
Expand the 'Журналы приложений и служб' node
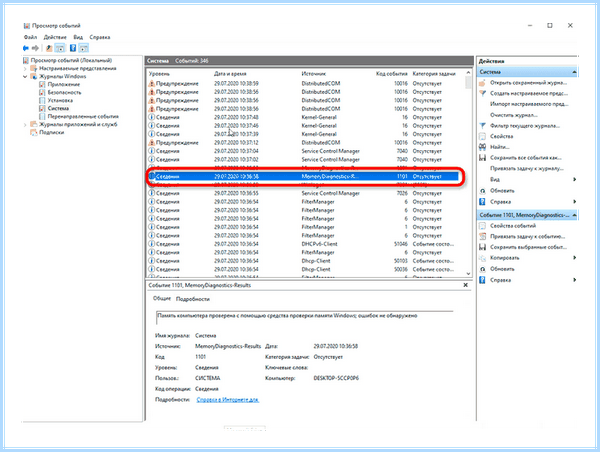click(25, 124)
